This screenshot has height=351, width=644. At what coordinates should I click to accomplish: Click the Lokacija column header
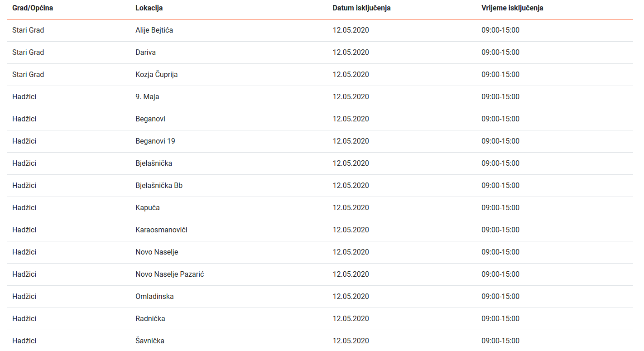click(149, 8)
